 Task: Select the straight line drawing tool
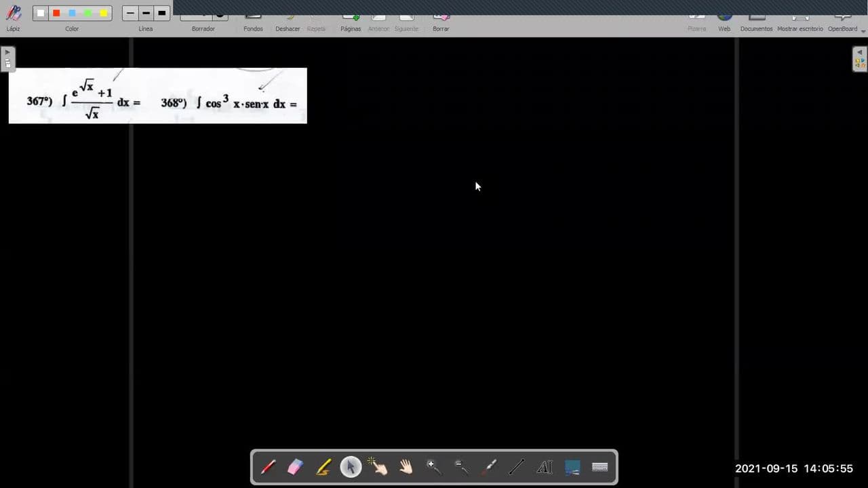[517, 467]
